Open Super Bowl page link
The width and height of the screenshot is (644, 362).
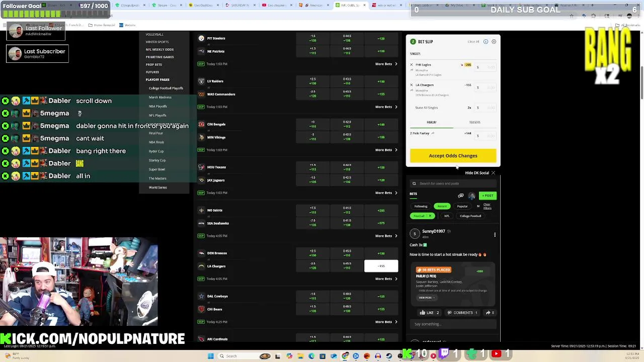(156, 169)
